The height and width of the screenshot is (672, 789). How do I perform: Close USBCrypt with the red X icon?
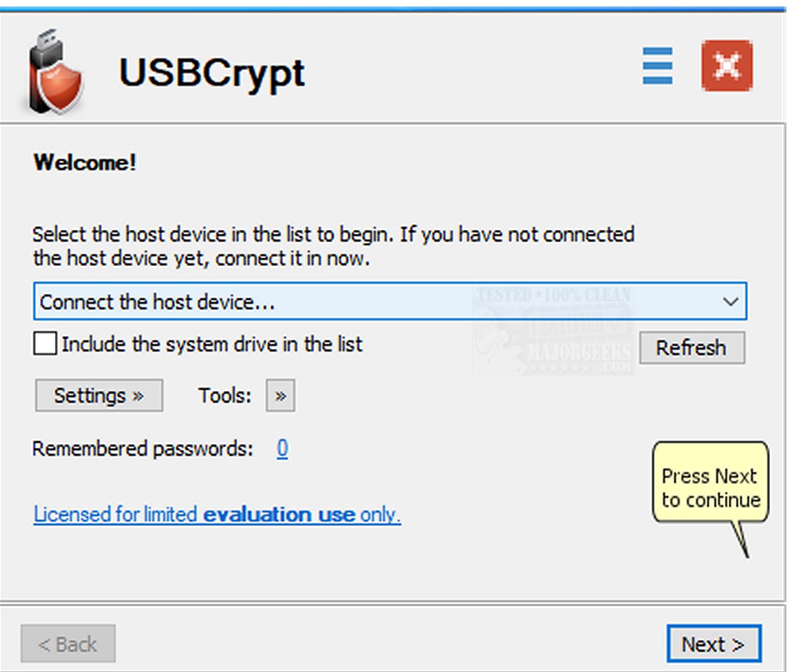point(727,65)
